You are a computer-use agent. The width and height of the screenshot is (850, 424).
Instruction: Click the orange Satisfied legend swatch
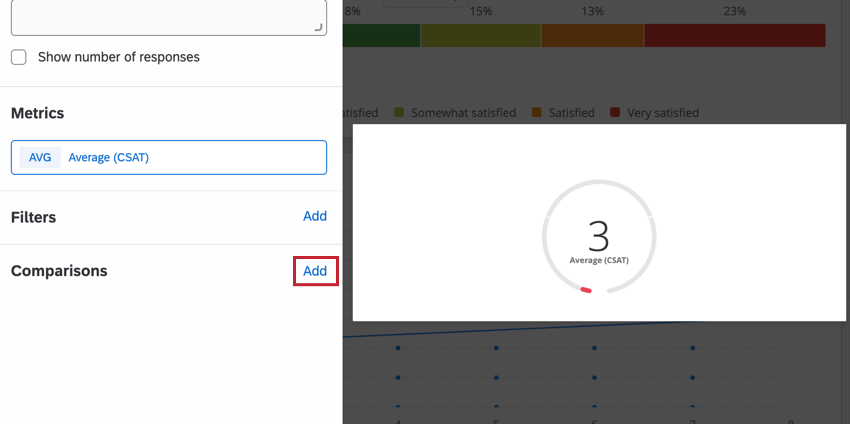click(537, 113)
